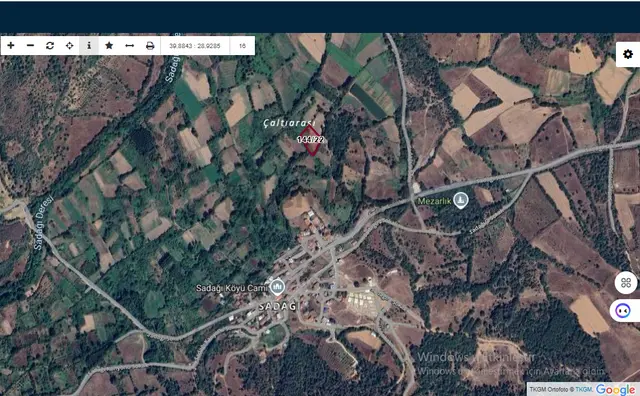The image size is (640, 396).
Task: Open the settings gear panel
Action: [x=628, y=54]
